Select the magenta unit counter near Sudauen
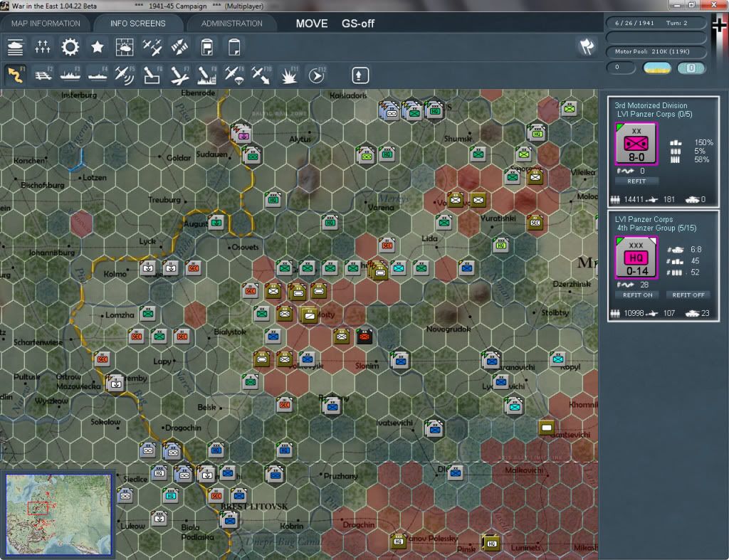The image size is (729, 560). (243, 136)
